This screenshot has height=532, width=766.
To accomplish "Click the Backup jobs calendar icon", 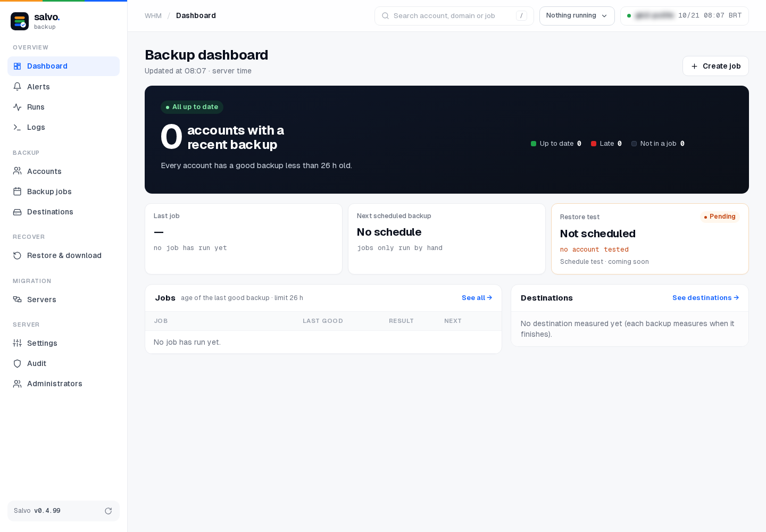I will coord(17,192).
